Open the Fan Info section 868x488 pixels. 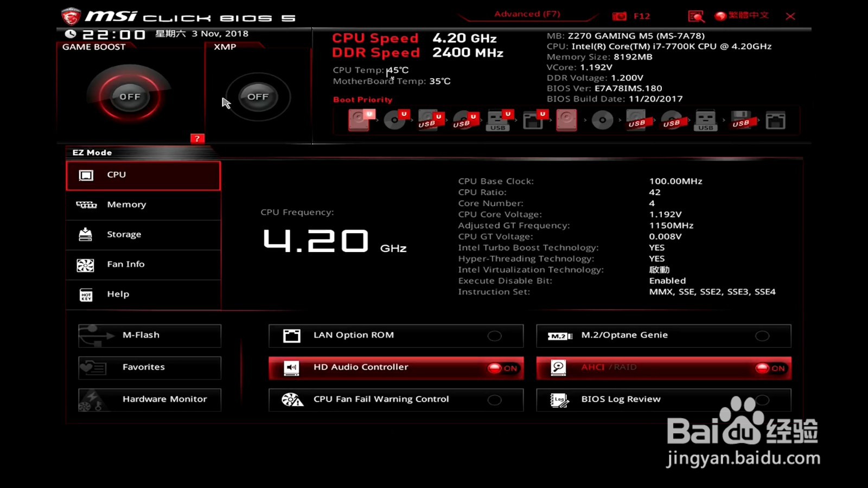pos(143,265)
